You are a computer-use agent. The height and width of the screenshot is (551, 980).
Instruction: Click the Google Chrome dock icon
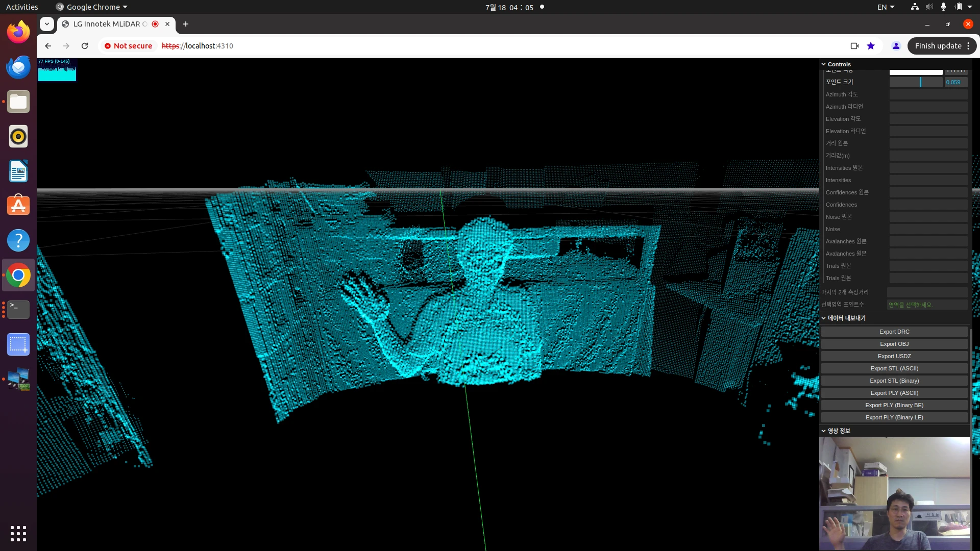18,275
